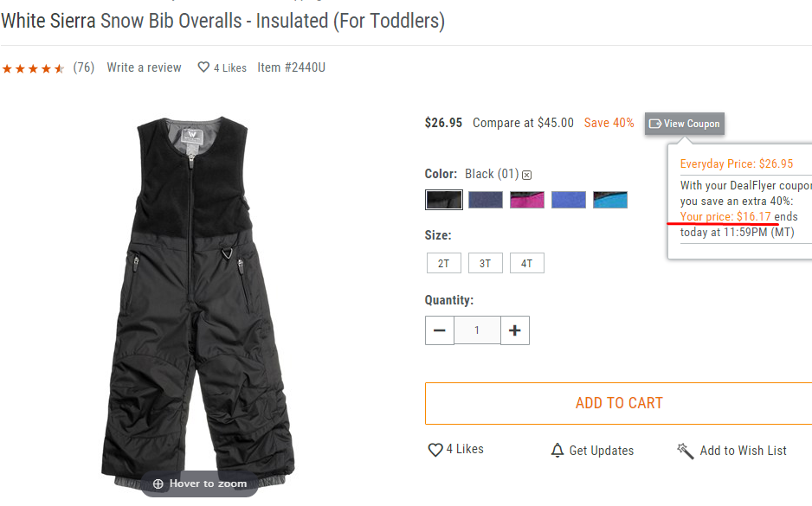Choose size 4T
Viewport: 812px width, 506px height.
pyautogui.click(x=526, y=263)
